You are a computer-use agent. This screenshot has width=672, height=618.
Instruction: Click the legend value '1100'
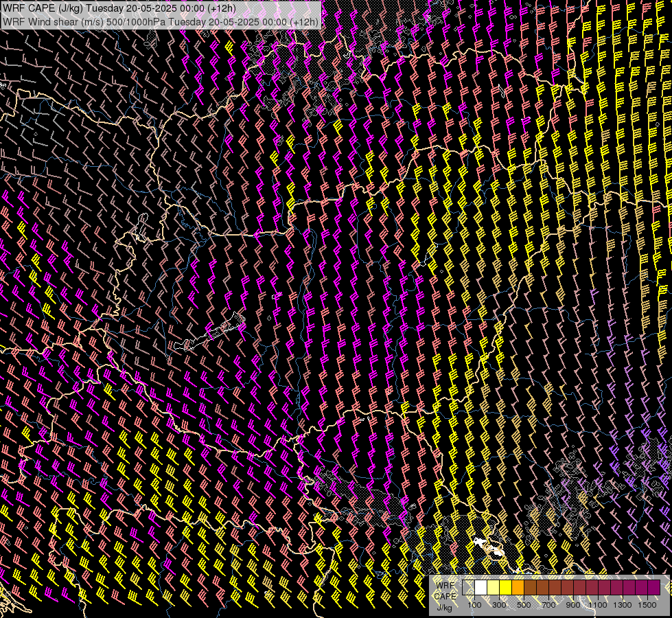click(597, 605)
